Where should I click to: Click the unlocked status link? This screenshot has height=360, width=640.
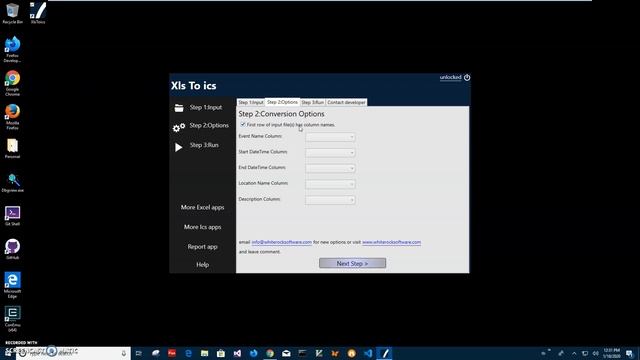[x=450, y=77]
